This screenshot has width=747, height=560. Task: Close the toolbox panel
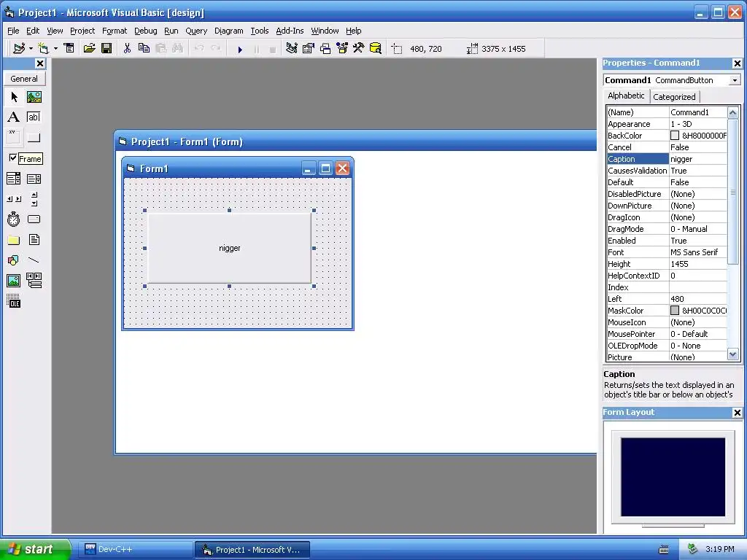point(40,63)
